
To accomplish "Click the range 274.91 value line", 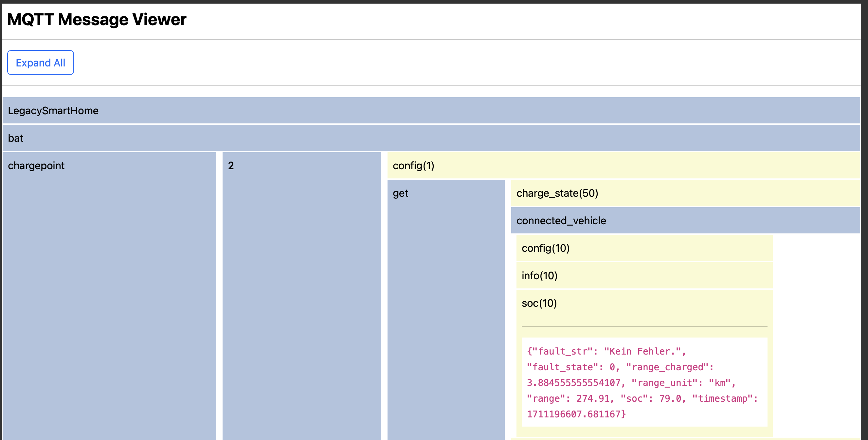I will point(571,398).
